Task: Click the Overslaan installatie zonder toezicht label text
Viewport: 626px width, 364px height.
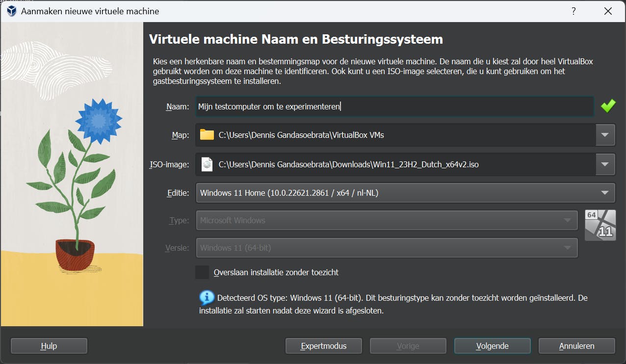Action: 276,272
